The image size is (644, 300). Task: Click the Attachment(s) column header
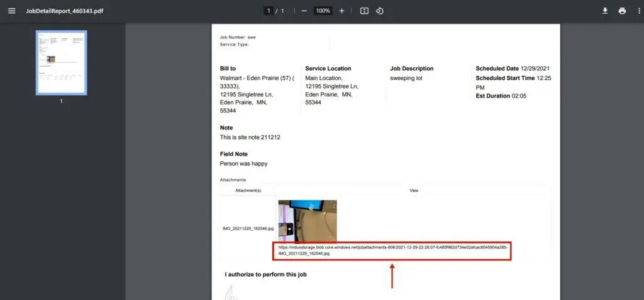tap(248, 191)
